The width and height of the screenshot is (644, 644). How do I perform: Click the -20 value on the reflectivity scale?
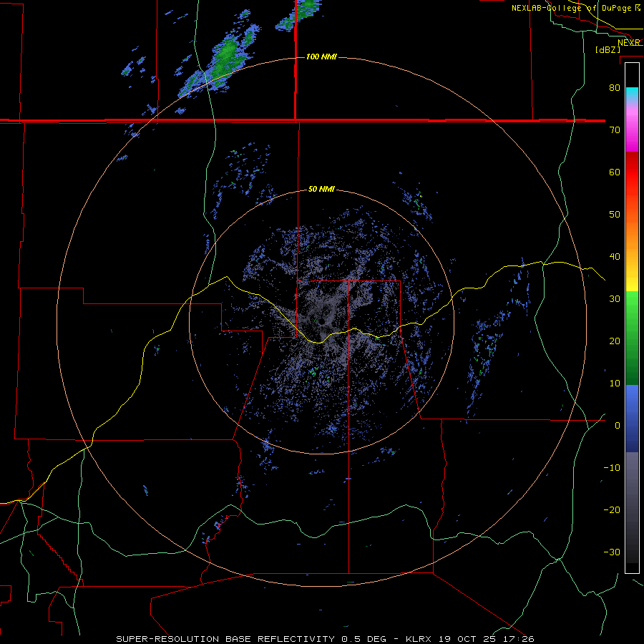coord(612,510)
